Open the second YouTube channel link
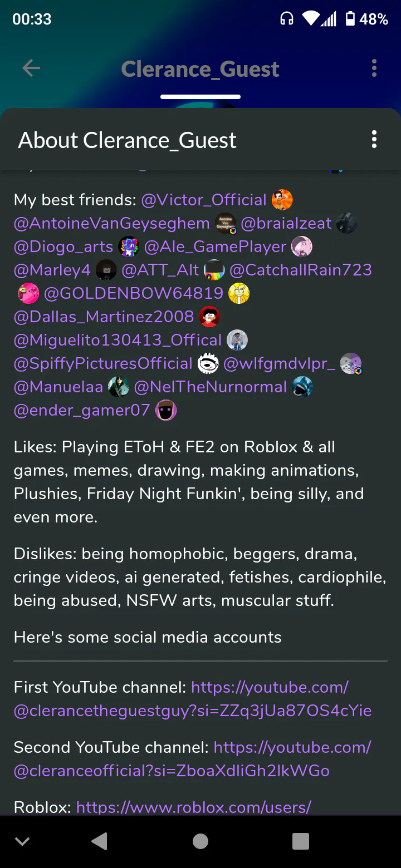Screen dimensions: 401x868 [193, 759]
